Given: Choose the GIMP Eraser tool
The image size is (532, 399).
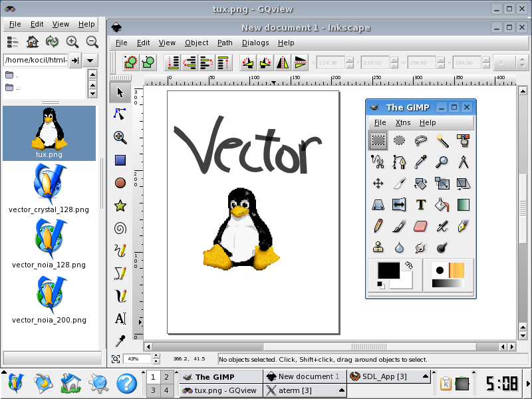Looking at the screenshot, I should 420,226.
